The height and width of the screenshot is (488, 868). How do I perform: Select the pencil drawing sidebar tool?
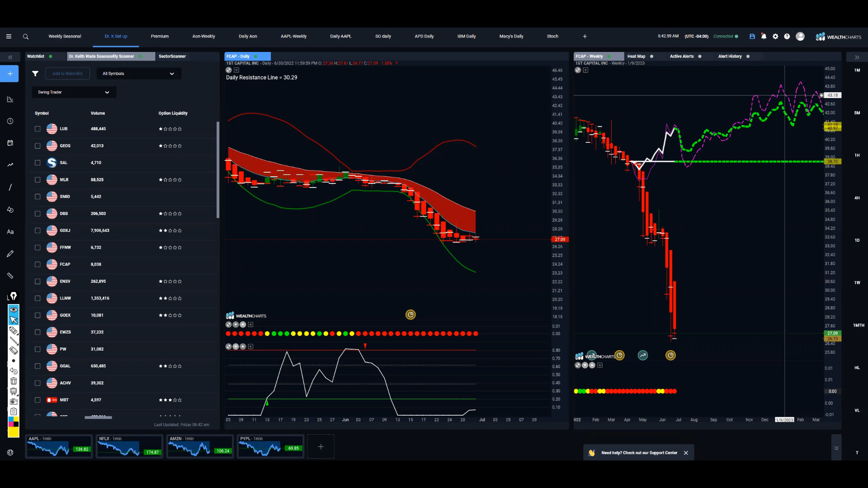tap(10, 254)
